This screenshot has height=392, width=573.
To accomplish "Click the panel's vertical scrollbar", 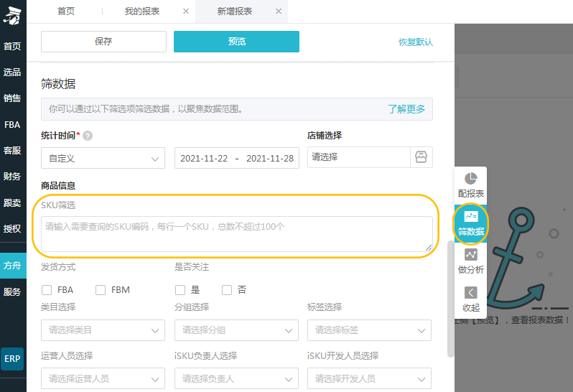I will pyautogui.click(x=450, y=299).
